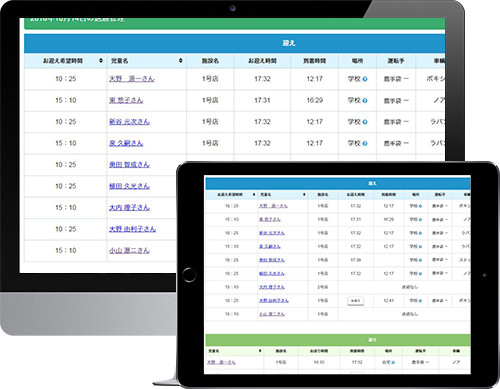The width and height of the screenshot is (500, 389).
Task: Open 泉 久嗣さん link on monitor
Action: (126, 143)
